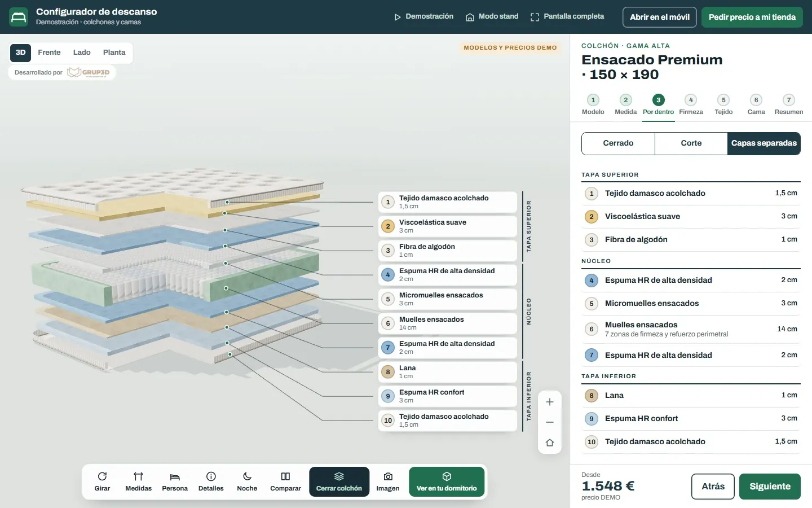Capture an image with the Imagen camera
The image size is (812, 508).
pyautogui.click(x=388, y=481)
